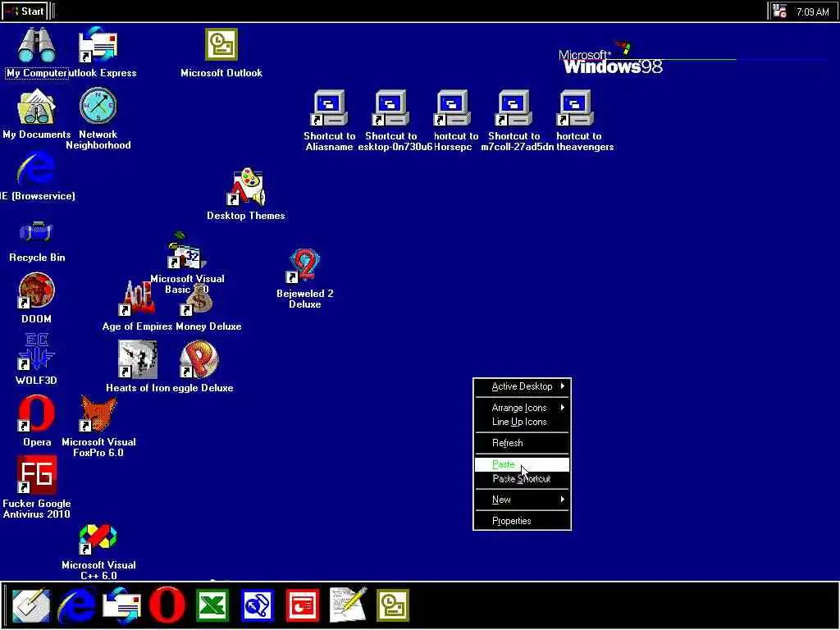Expand the Active Desktop submenu
840x630 pixels.
click(x=523, y=386)
